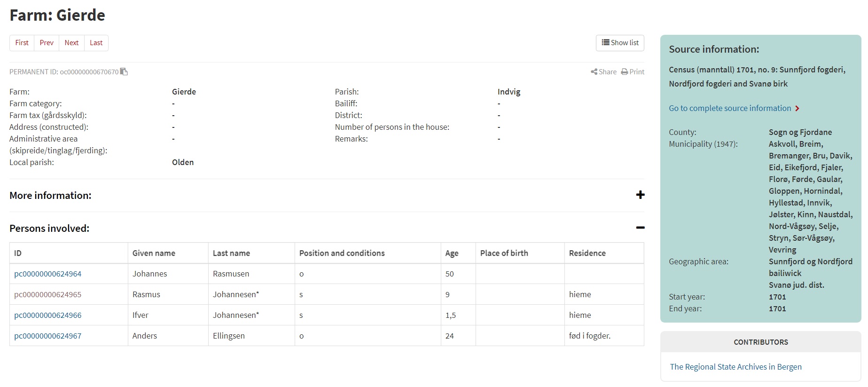Click the Share icon
Viewport: 868px width, 387px height.
594,72
